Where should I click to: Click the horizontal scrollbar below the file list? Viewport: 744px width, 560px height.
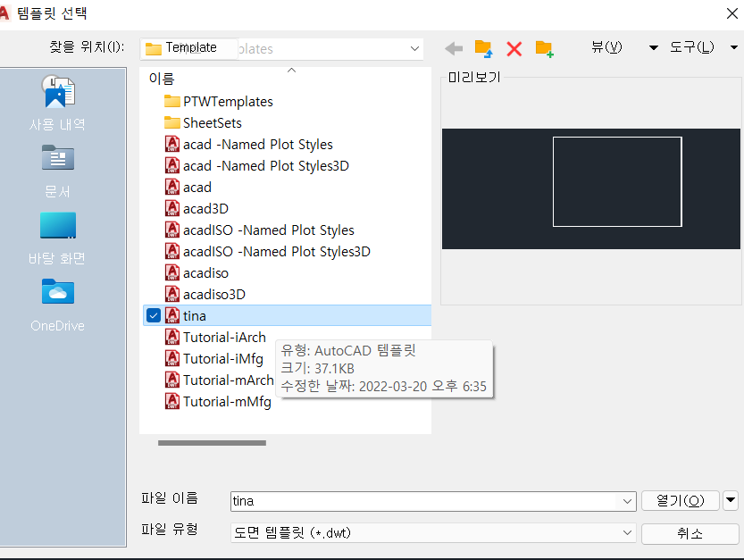[212, 443]
